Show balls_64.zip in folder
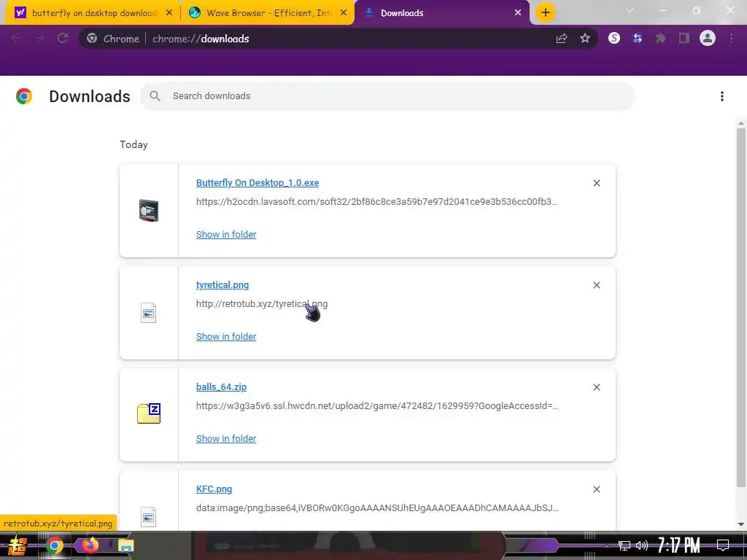The image size is (747, 560). pyautogui.click(x=226, y=438)
